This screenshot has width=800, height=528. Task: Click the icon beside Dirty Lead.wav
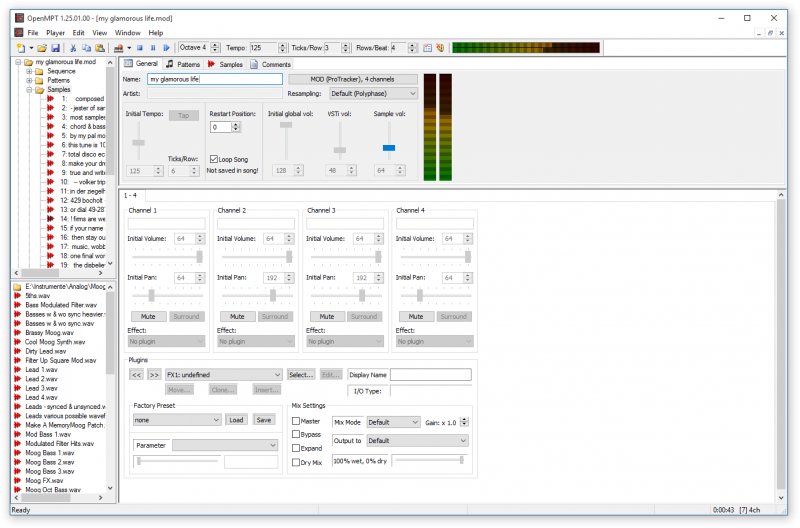coord(17,351)
